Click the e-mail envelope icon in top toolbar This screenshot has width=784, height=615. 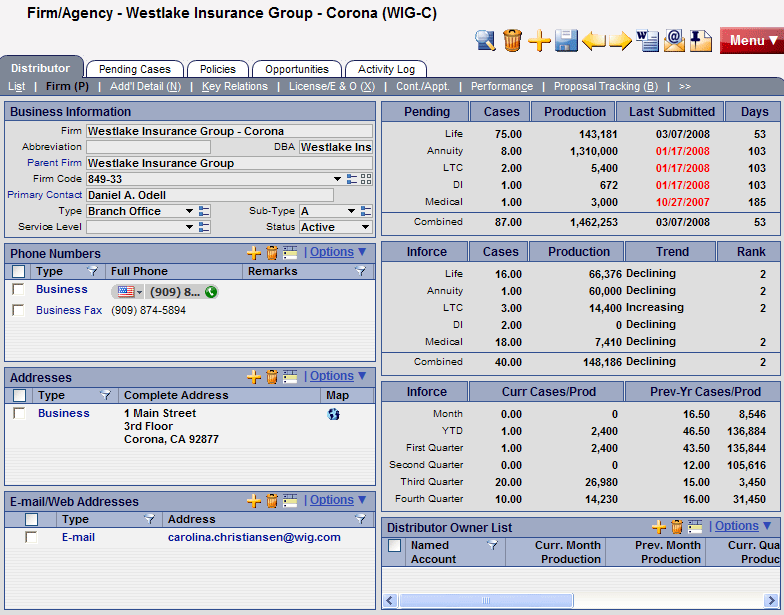pyautogui.click(x=675, y=41)
